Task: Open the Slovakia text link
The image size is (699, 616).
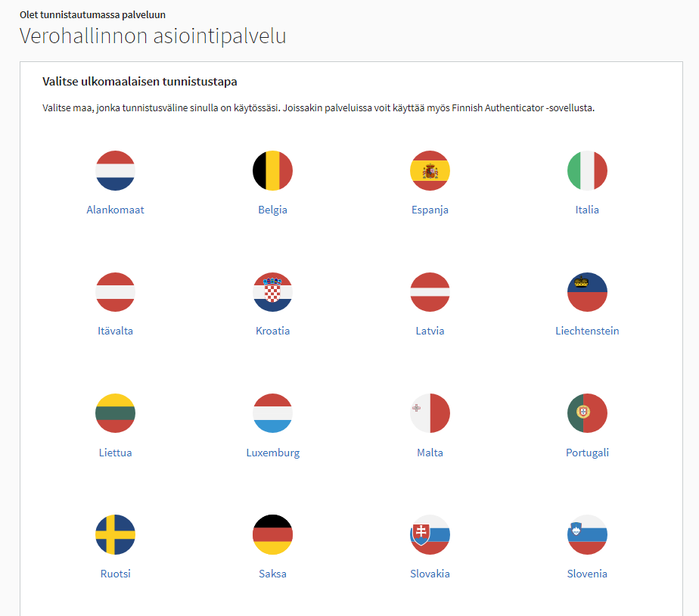Action: coord(430,574)
